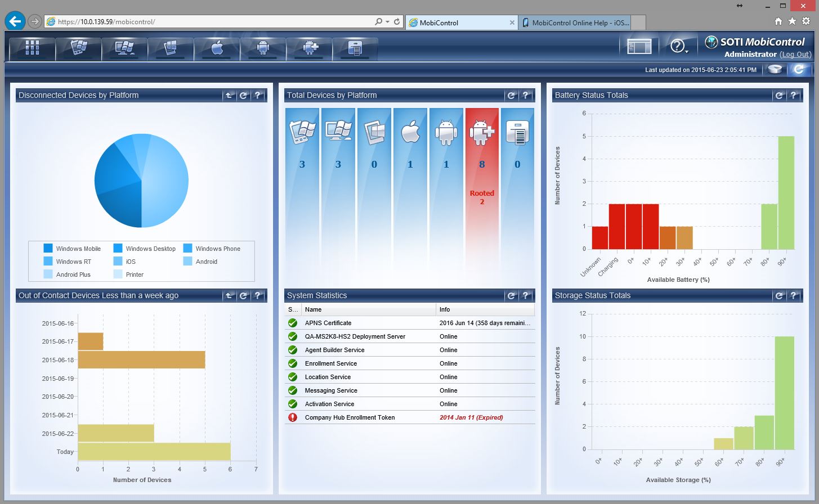Sort by the S... status column header
Image resolution: width=819 pixels, height=504 pixels.
(x=293, y=309)
